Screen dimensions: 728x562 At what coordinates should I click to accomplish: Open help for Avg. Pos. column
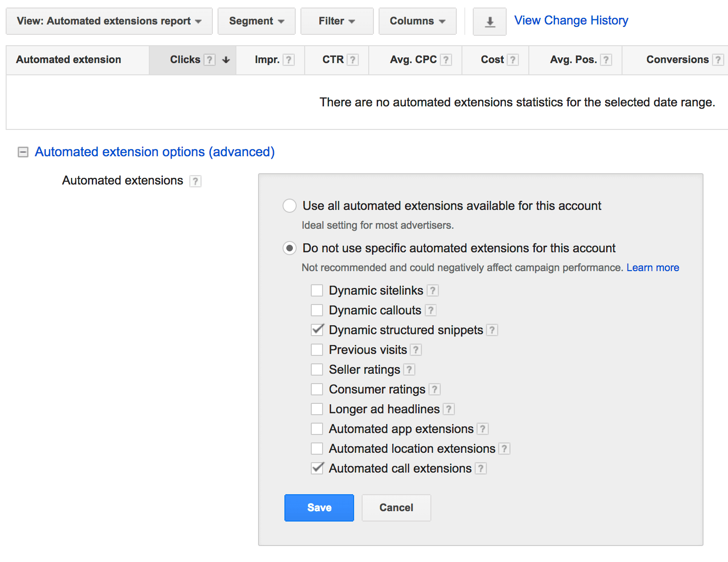point(607,59)
